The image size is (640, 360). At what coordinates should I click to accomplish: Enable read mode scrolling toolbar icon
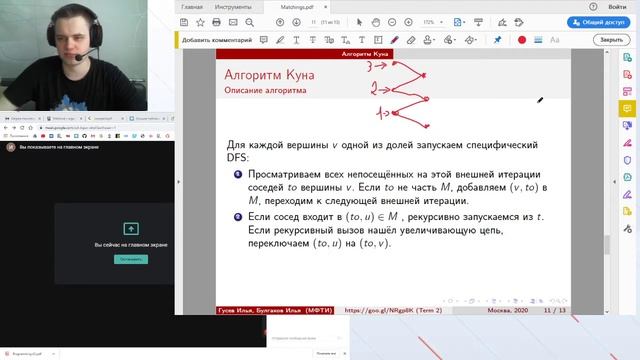pos(478,22)
